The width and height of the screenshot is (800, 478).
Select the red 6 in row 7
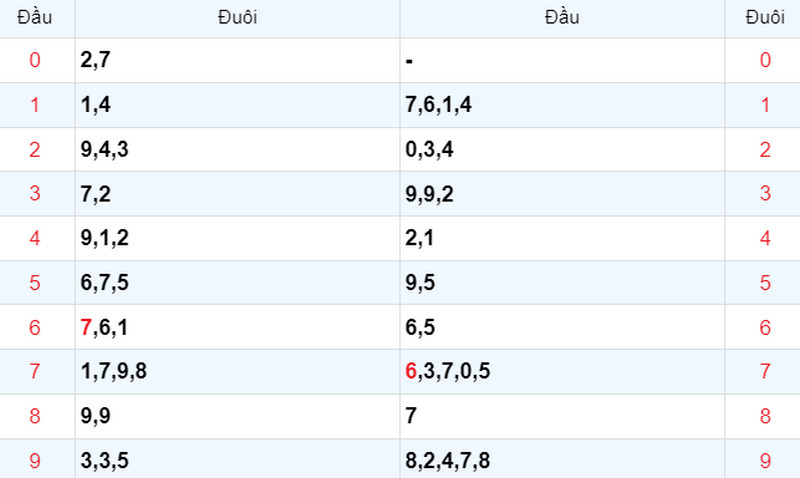click(x=411, y=371)
